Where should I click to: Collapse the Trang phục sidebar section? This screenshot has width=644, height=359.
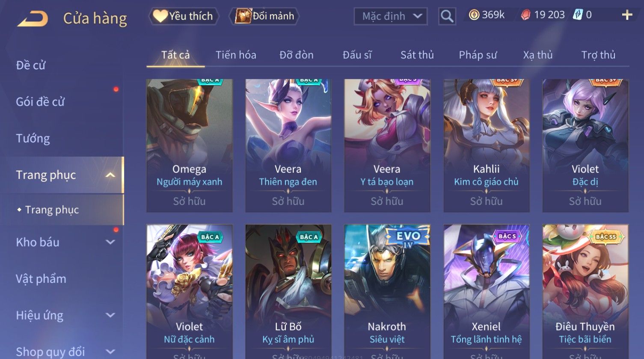[x=110, y=175]
